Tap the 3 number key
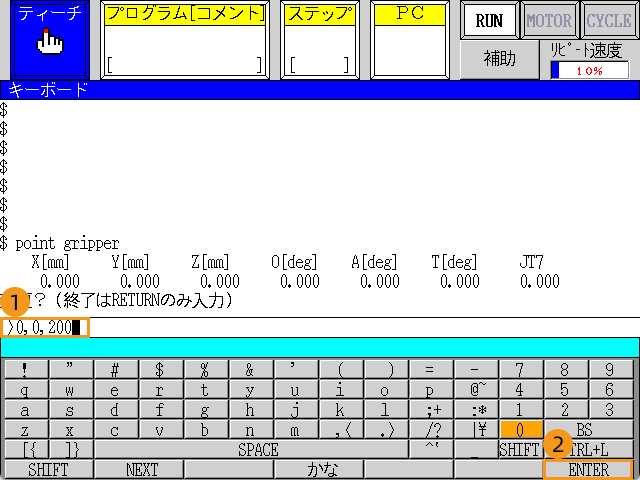 [611, 410]
